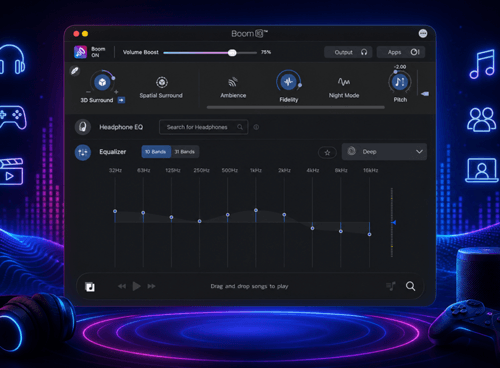
Task: Click the 32Hz band handle
Action: coord(115,211)
